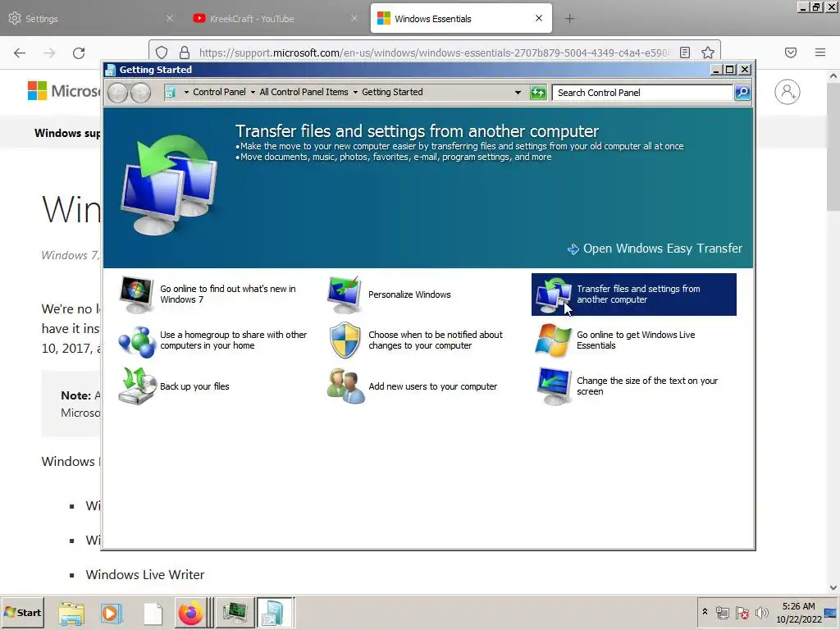The height and width of the screenshot is (630, 840).
Task: Show hidden tray icons arrow
Action: (705, 612)
